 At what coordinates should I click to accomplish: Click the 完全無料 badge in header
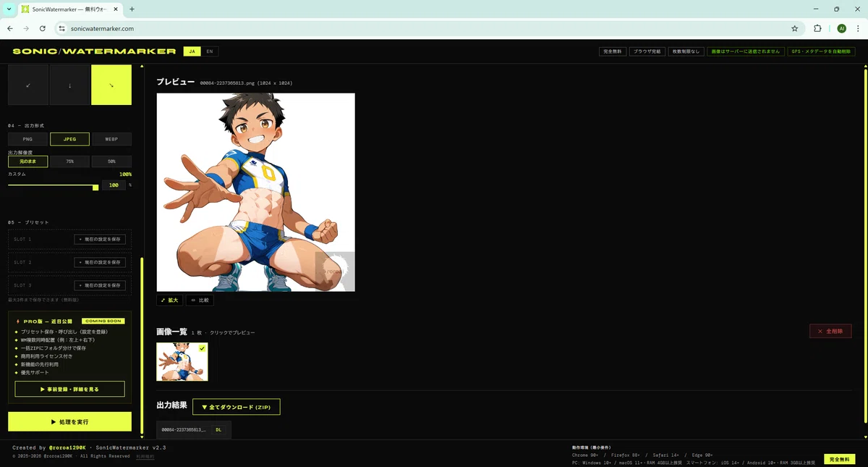[612, 51]
